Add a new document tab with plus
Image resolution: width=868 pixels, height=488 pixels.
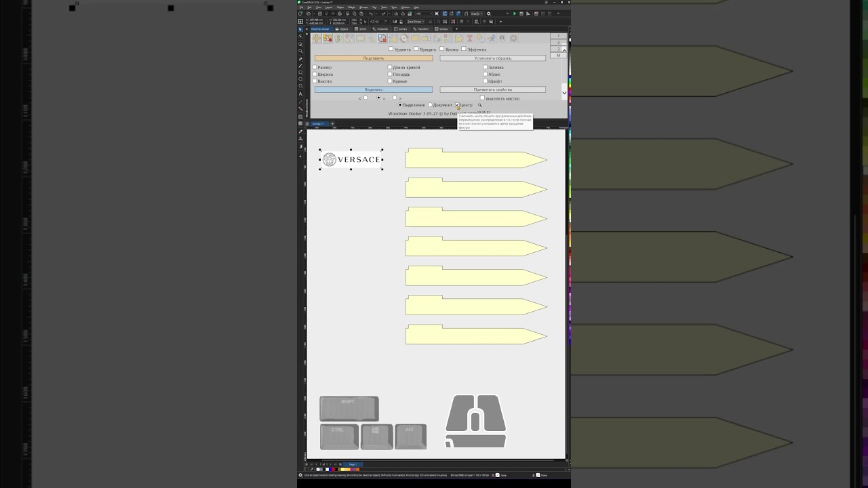(x=332, y=123)
